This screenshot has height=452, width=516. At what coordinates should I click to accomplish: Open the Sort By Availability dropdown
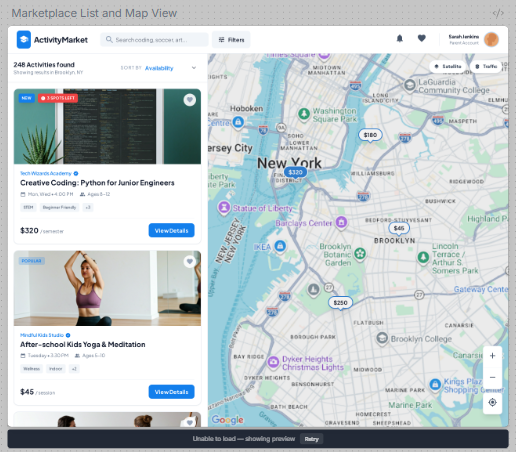pos(159,68)
